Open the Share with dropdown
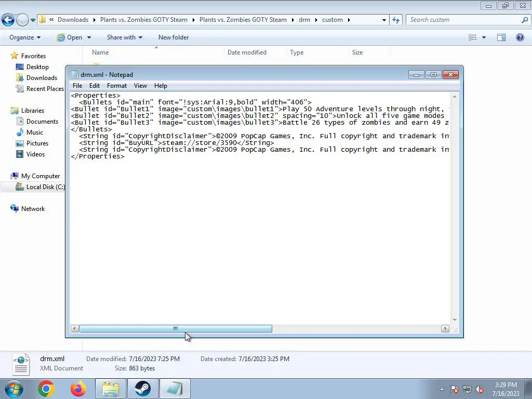Screen dimensions: 532x399 pos(125,37)
